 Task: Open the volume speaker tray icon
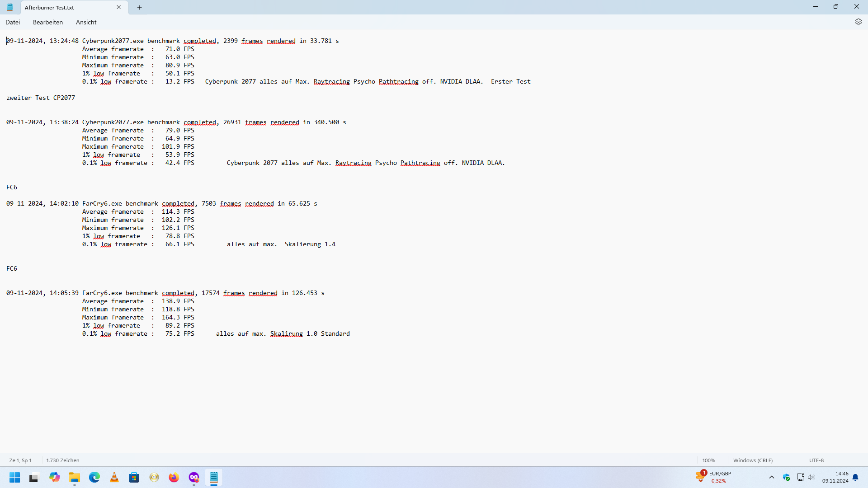(811, 477)
